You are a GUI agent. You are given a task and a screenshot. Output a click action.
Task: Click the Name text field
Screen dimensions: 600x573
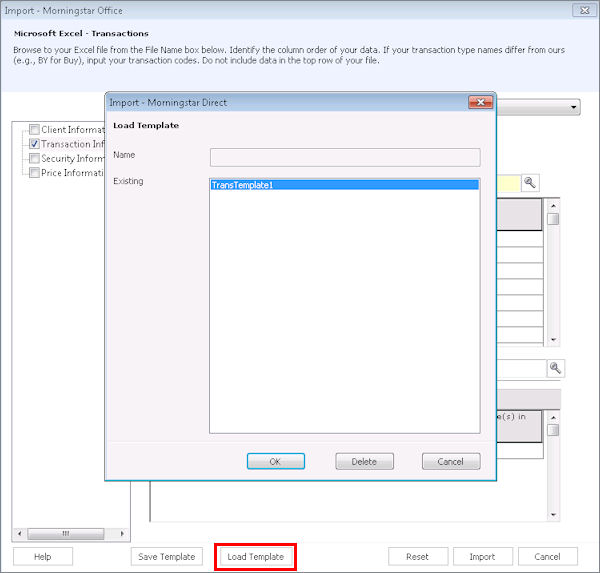pyautogui.click(x=344, y=157)
